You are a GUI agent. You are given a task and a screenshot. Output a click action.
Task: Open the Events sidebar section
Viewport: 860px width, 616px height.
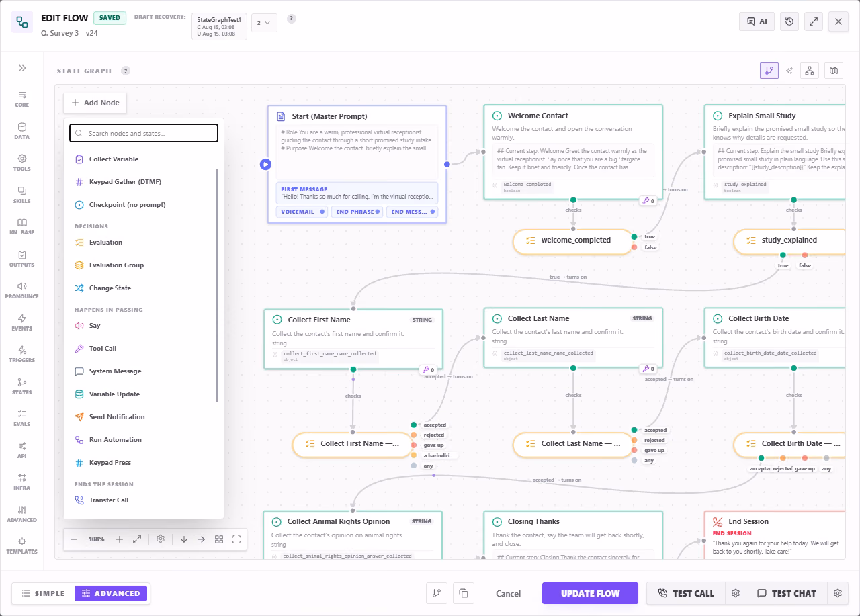point(22,322)
